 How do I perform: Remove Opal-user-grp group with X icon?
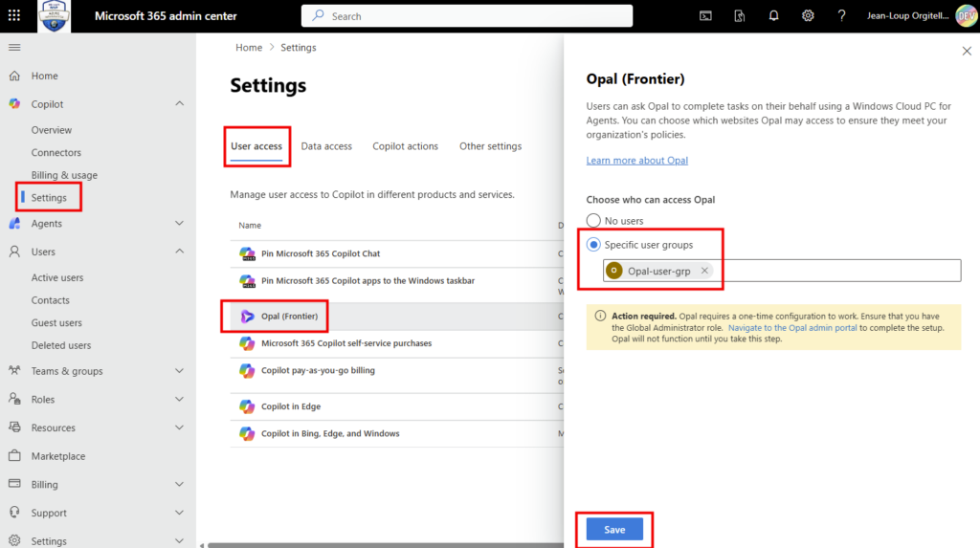704,271
